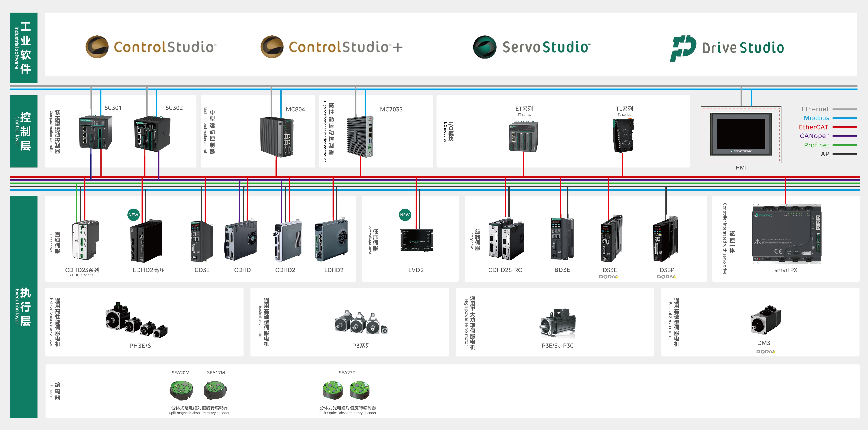Click the "MC703S" label
868x430 pixels.
pos(391,110)
